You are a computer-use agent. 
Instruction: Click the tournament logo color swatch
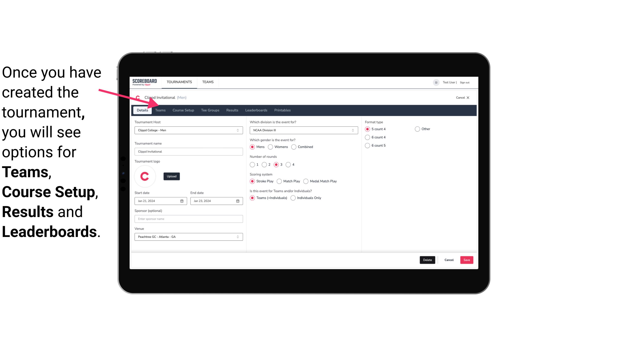point(145,176)
